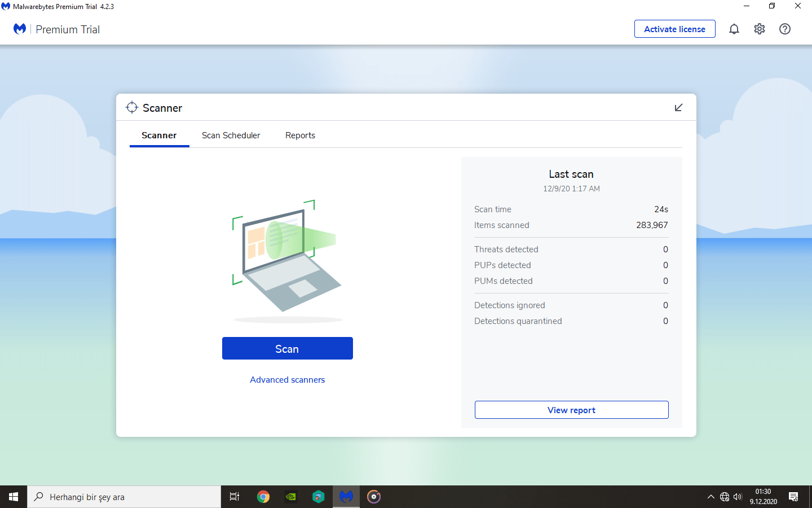Image resolution: width=812 pixels, height=508 pixels.
Task: Click the 'Detections ignored' label
Action: pyautogui.click(x=510, y=305)
